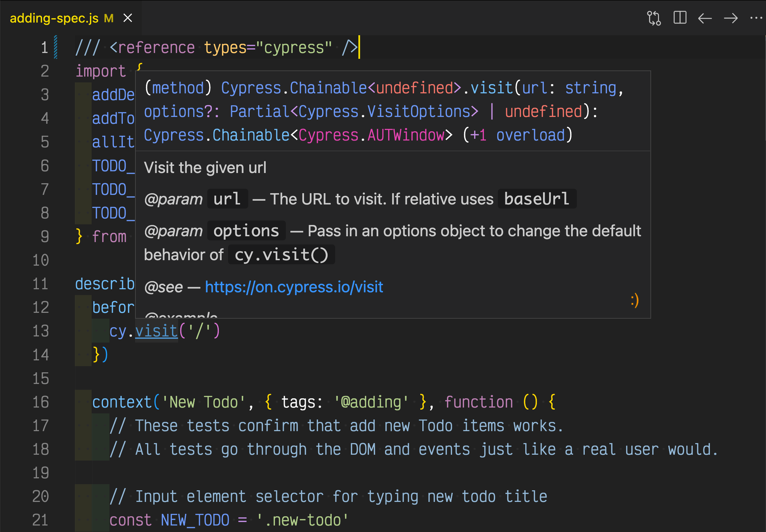Viewport: 766px width, 532px height.
Task: Open changes compare icon in editor toolbar
Action: tap(654, 18)
